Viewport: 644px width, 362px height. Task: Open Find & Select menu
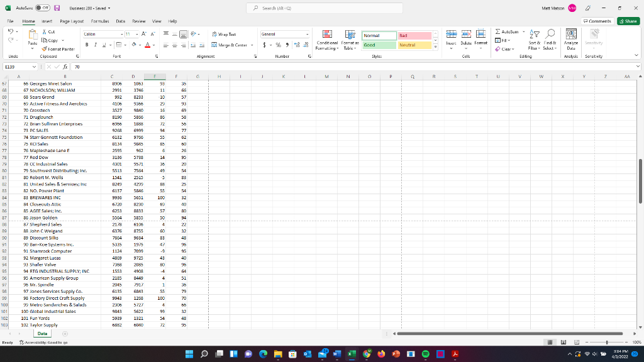pos(550,40)
